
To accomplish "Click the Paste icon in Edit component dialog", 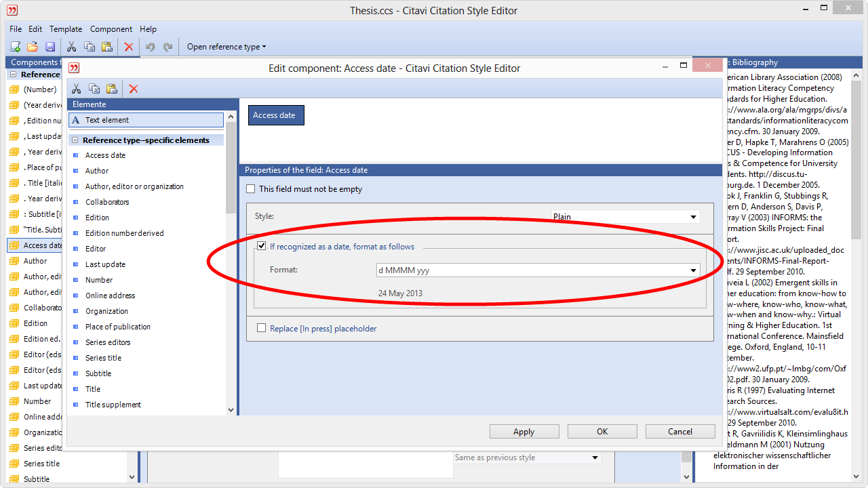I will 111,89.
